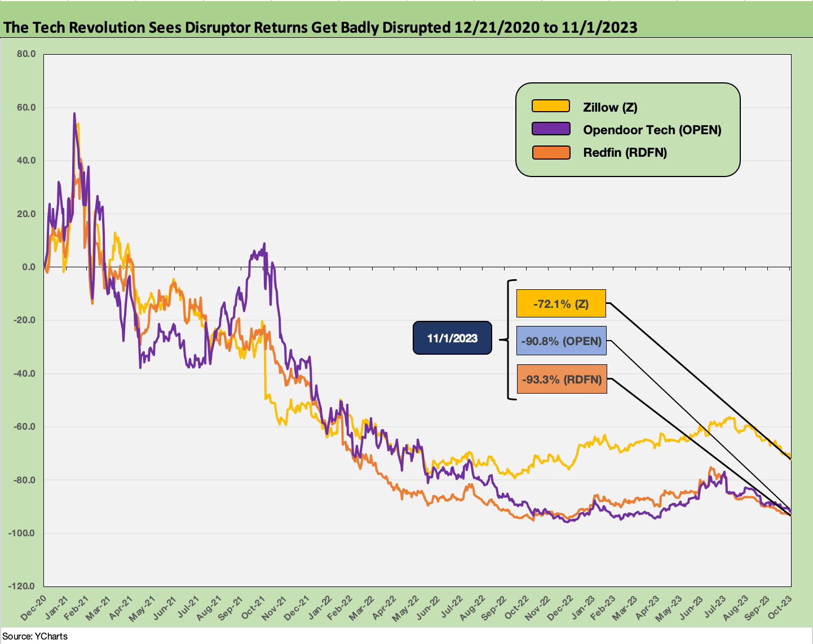Click the 'Source: YCharts' footnote
813x644 pixels.
[x=35, y=636]
